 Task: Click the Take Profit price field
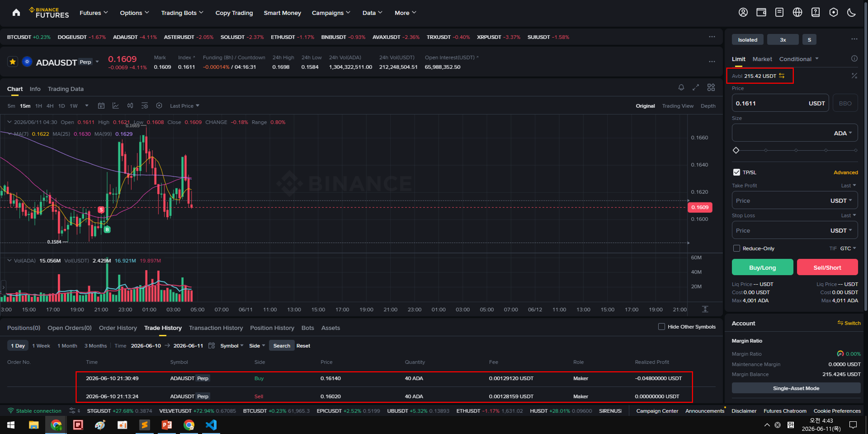pyautogui.click(x=794, y=201)
